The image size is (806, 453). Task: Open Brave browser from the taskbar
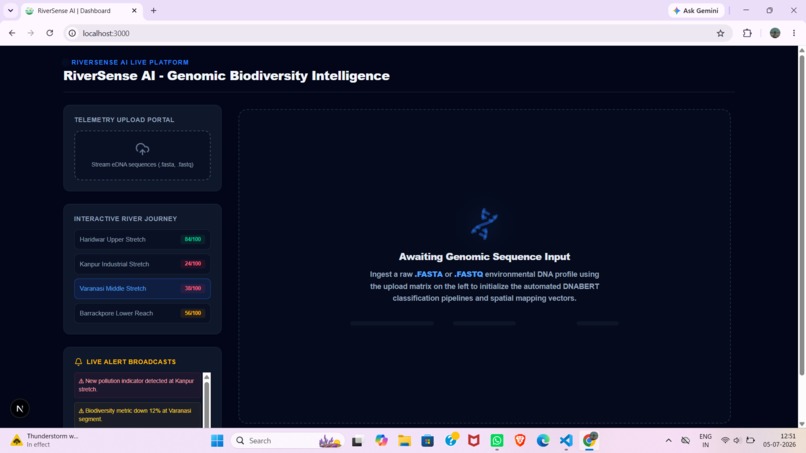pyautogui.click(x=520, y=441)
